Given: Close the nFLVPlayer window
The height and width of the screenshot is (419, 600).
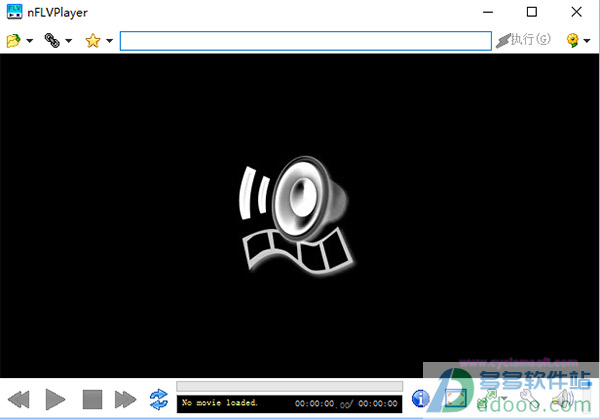Looking at the screenshot, I should 576,12.
